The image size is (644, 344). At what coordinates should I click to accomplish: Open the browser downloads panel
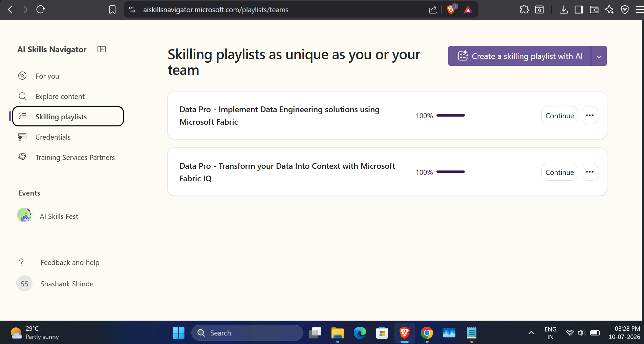click(563, 9)
